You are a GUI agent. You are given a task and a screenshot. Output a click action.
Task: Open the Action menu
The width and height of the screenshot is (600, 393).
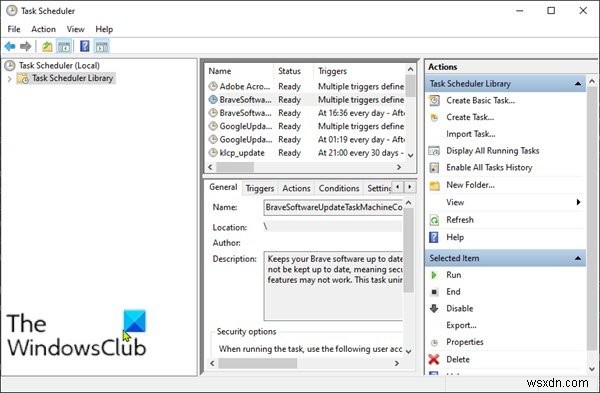coord(43,29)
